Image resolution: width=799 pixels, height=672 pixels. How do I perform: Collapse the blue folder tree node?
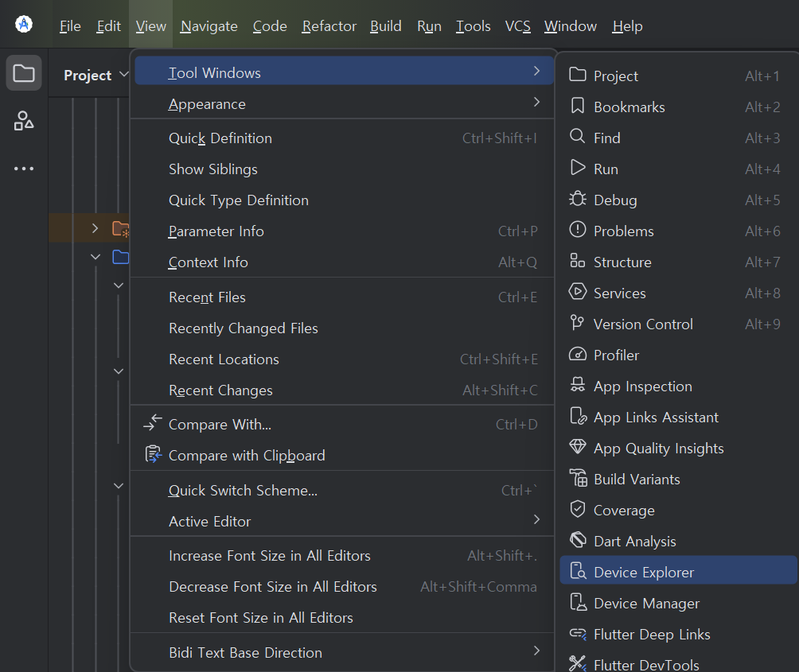pos(95,257)
